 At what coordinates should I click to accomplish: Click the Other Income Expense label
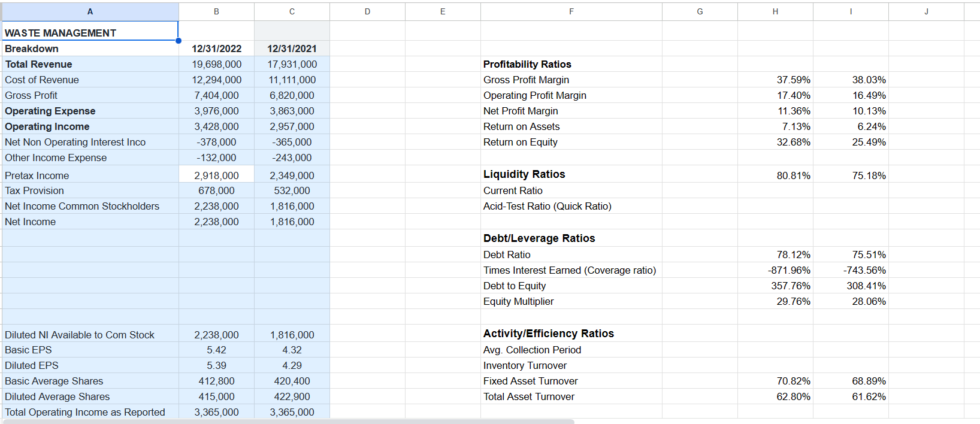point(56,158)
